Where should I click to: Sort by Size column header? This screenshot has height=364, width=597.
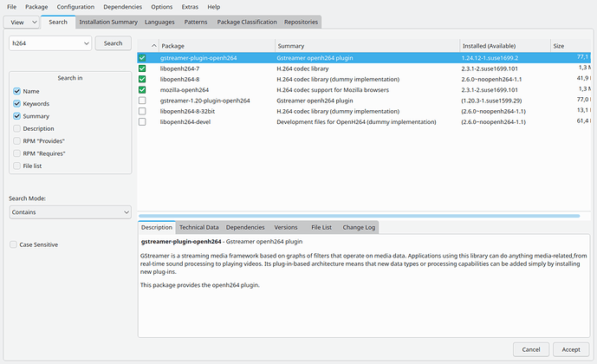[571, 46]
